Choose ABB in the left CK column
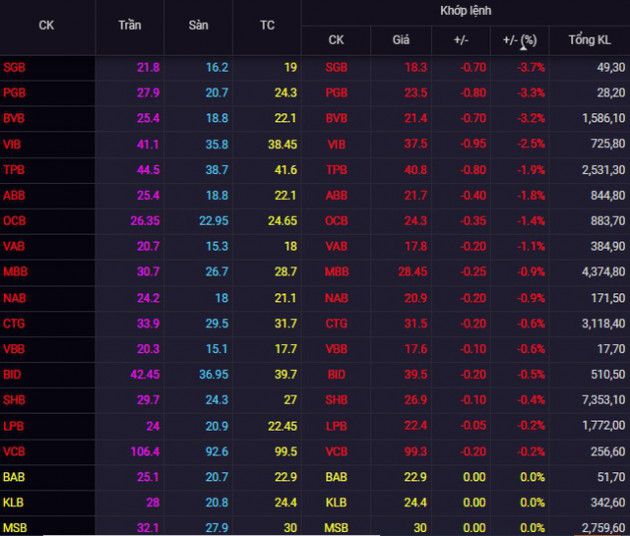Image resolution: width=630 pixels, height=536 pixels. [14, 195]
